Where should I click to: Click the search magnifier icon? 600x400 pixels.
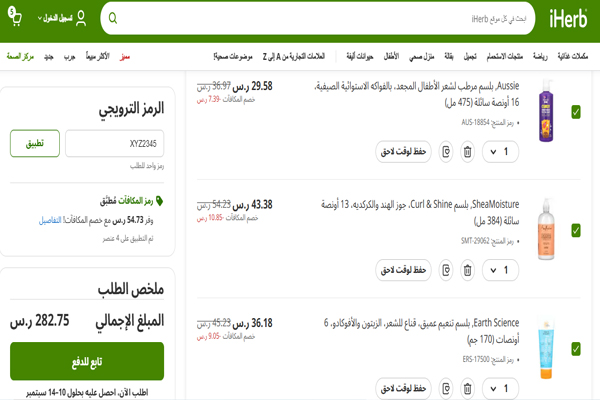click(112, 18)
